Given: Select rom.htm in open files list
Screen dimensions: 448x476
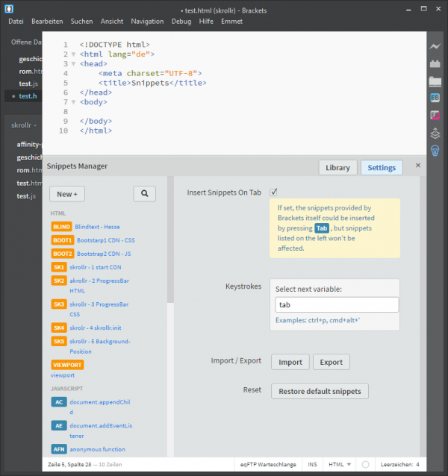Looking at the screenshot, I should coord(31,72).
